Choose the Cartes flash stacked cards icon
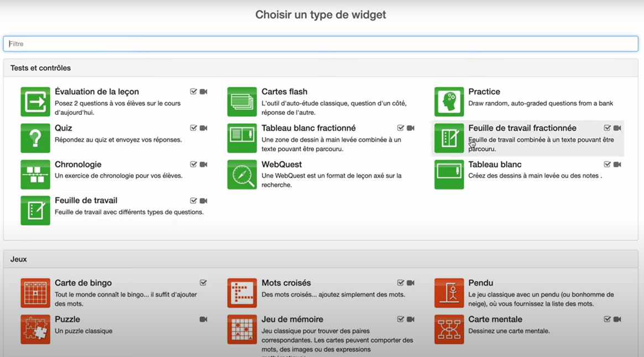Image resolution: width=644 pixels, height=357 pixels. (x=242, y=102)
